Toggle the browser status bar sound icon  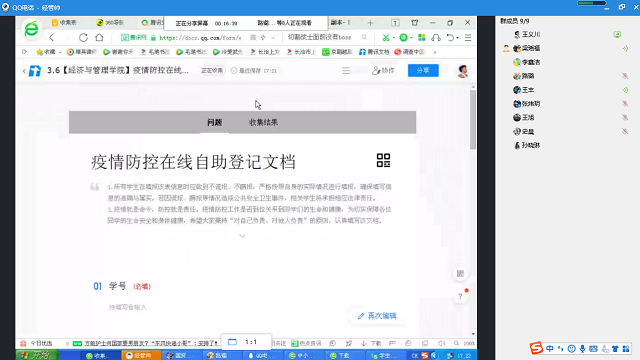point(441,344)
